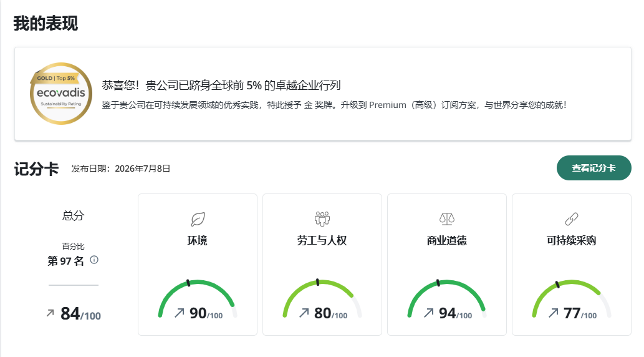Click the 恭喜您 congratulation headline
The image size is (644, 357).
pos(221,85)
